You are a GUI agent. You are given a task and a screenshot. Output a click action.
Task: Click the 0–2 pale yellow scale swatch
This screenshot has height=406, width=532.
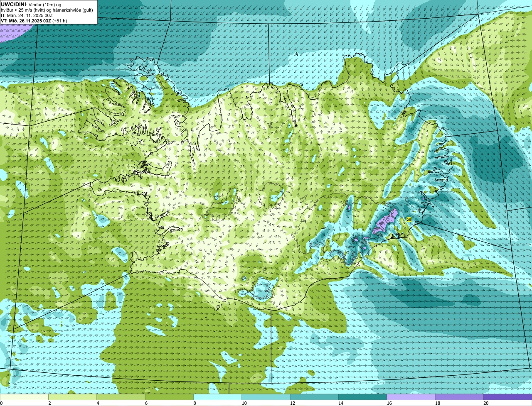click(24, 397)
